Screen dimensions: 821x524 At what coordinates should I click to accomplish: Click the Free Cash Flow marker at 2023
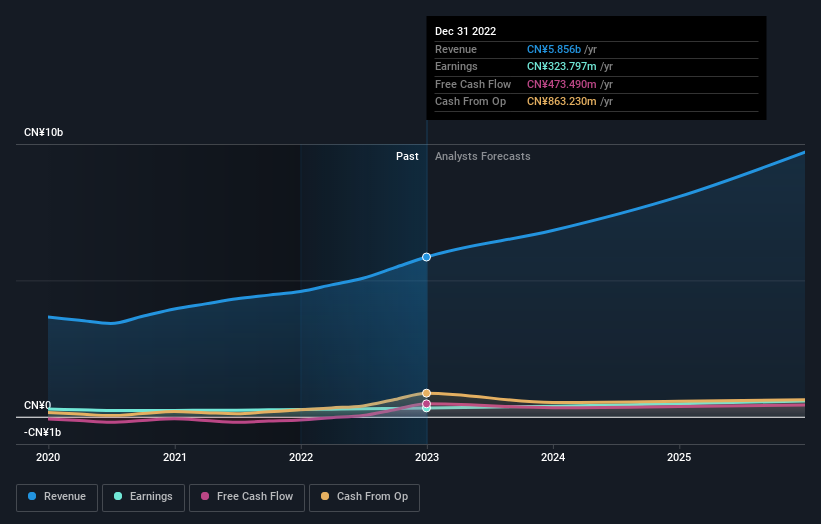[x=427, y=404]
